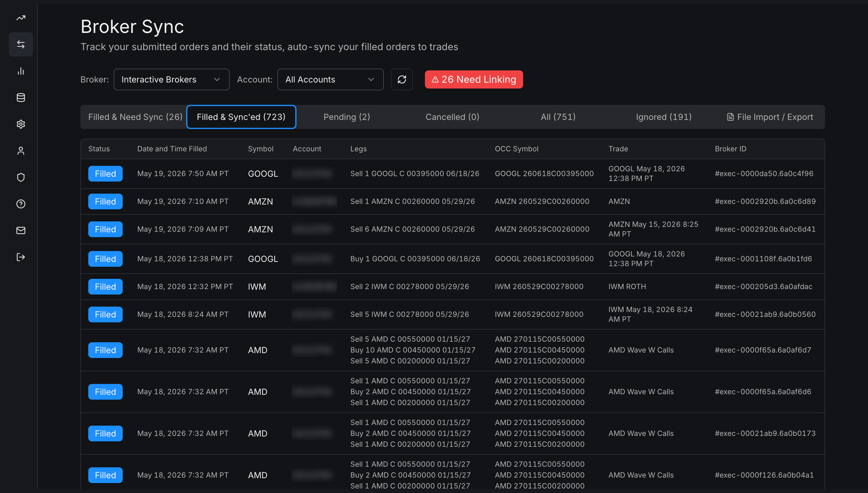Open the help question mark sidebar icon
868x493 pixels.
[21, 204]
